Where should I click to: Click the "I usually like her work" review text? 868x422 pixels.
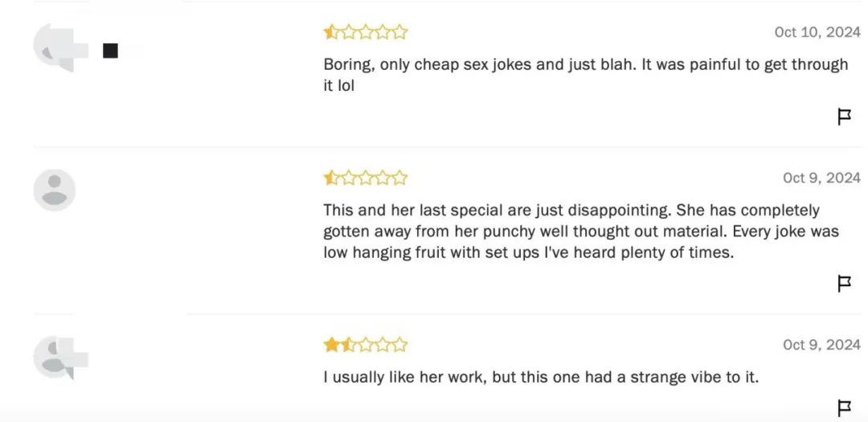(x=541, y=377)
